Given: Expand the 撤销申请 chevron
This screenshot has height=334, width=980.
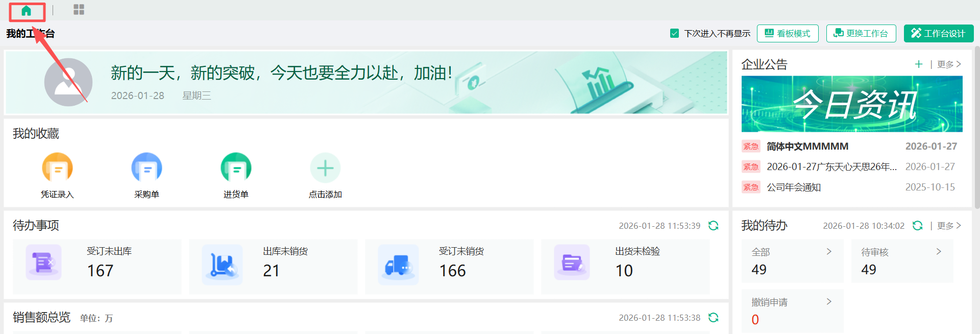Looking at the screenshot, I should (829, 302).
